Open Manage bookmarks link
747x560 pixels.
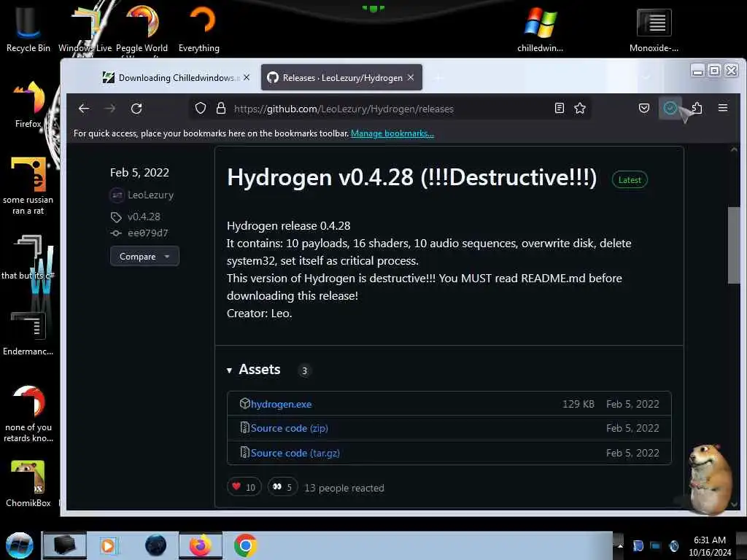(392, 133)
